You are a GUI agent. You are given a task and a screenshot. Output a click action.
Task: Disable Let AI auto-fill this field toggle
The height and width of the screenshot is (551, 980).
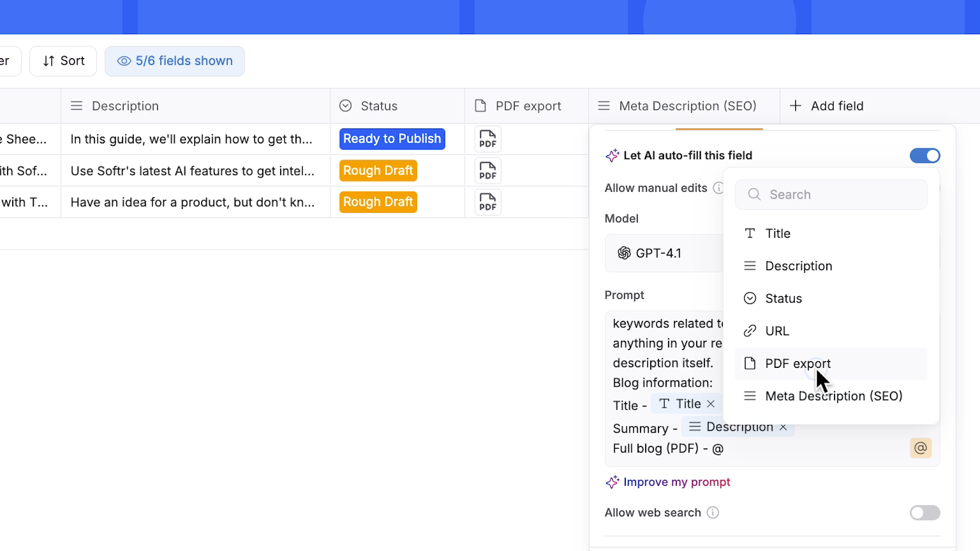(x=924, y=156)
